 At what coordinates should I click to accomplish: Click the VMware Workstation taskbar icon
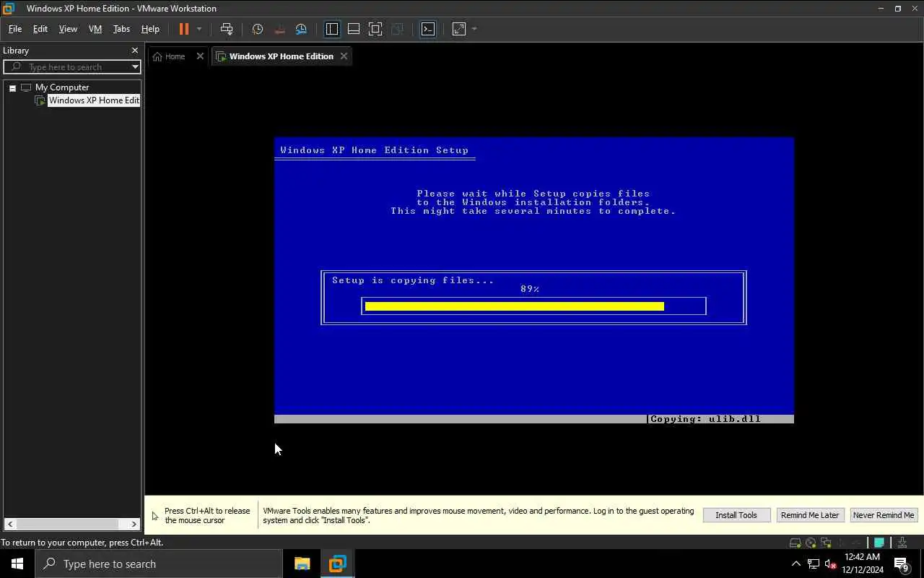[337, 564]
